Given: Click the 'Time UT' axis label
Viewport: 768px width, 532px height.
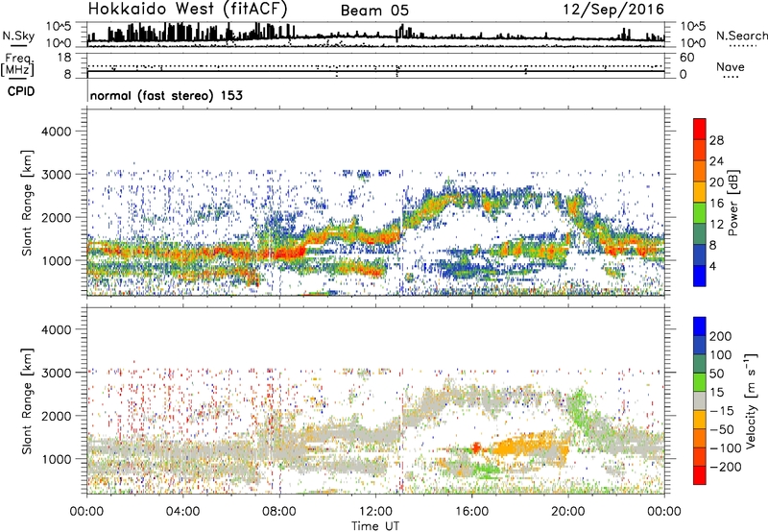Looking at the screenshot, I should pyautogui.click(x=375, y=525).
